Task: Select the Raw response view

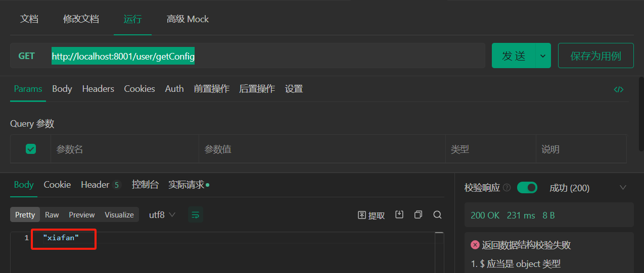Action: click(52, 214)
